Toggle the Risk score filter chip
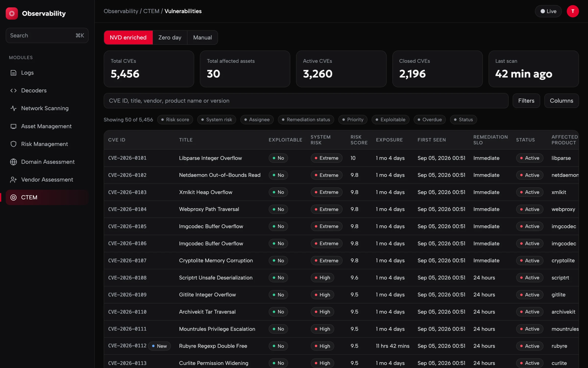The width and height of the screenshot is (588, 368). click(175, 120)
